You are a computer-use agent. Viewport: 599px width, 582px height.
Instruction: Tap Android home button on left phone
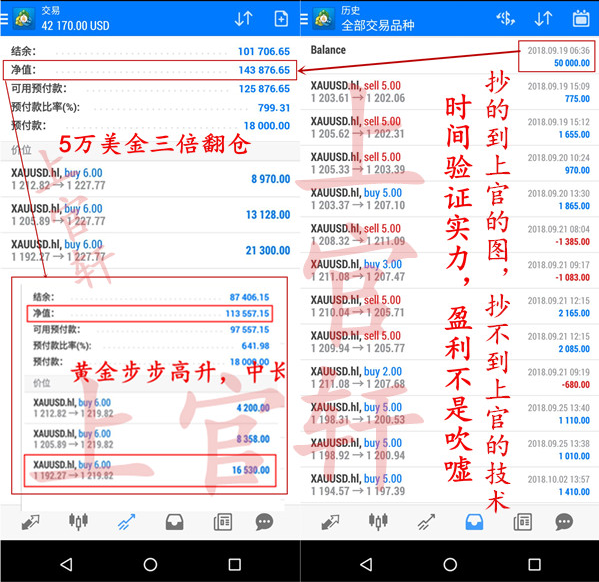point(150,564)
